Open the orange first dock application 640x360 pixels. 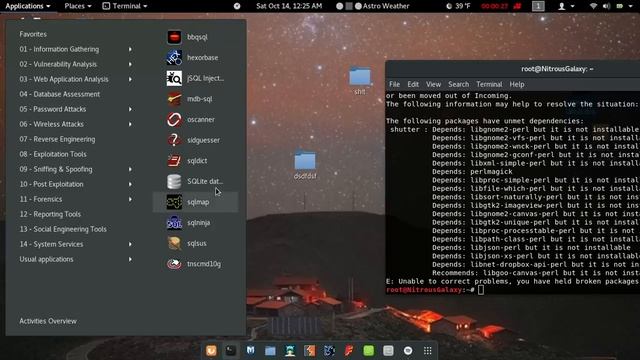211,351
